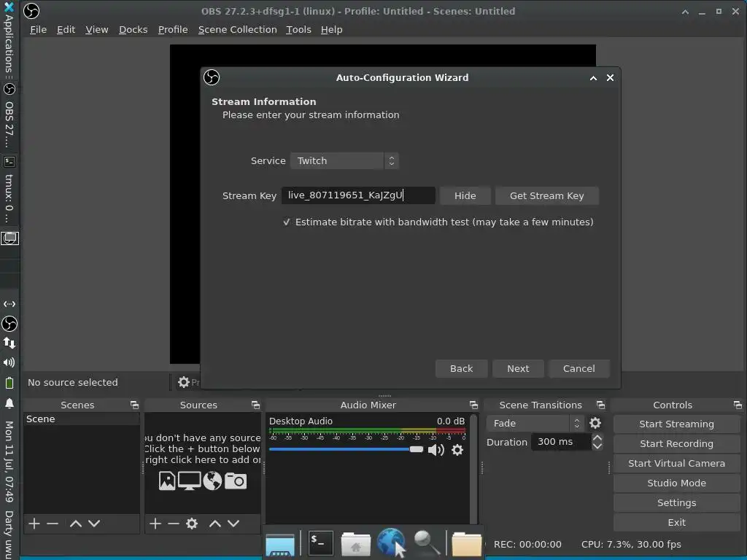
Task: Open transition properties gear next to Fade
Action: pos(595,423)
